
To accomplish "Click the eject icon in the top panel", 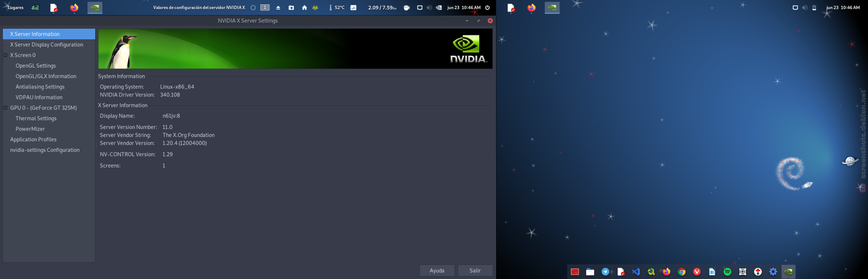I will click(278, 7).
